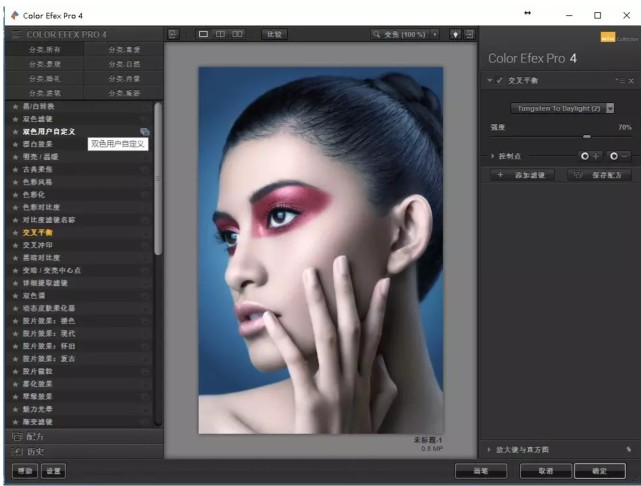The height and width of the screenshot is (486, 641).
Task: Select the 交叉冲印 filter in list
Action: point(38,244)
